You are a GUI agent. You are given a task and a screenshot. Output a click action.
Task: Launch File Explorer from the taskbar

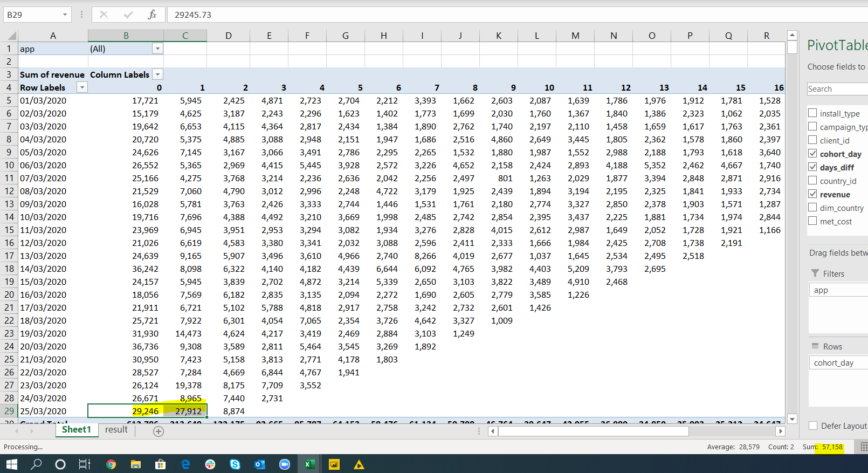click(x=136, y=464)
